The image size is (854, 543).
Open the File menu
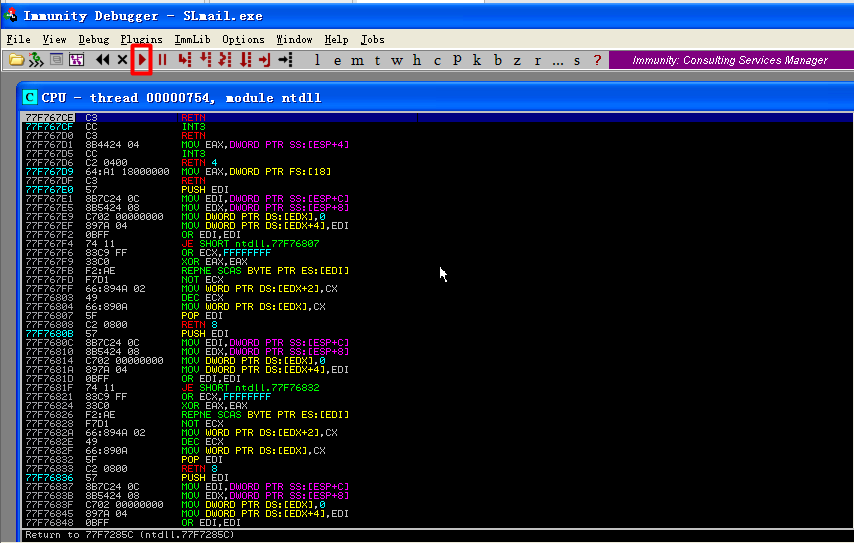click(x=18, y=39)
